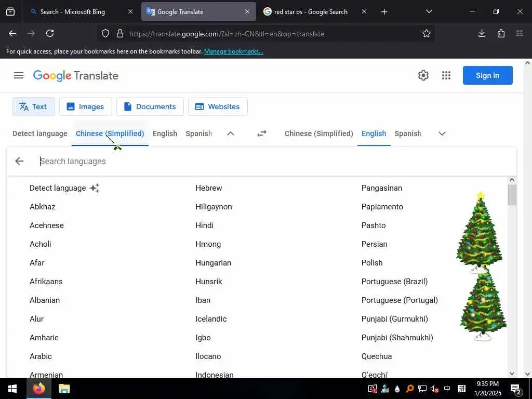Viewport: 532px width, 399px height.
Task: Open the Windows Start menu
Action: 12,389
